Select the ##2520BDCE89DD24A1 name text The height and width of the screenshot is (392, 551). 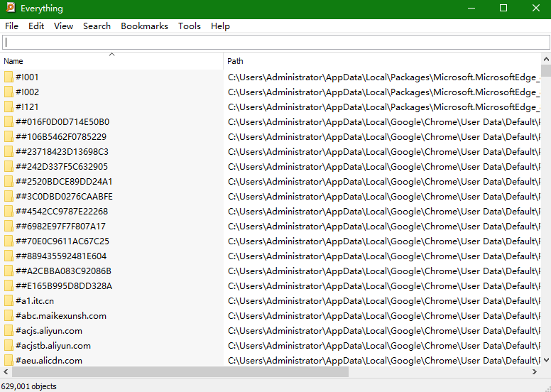(64, 181)
